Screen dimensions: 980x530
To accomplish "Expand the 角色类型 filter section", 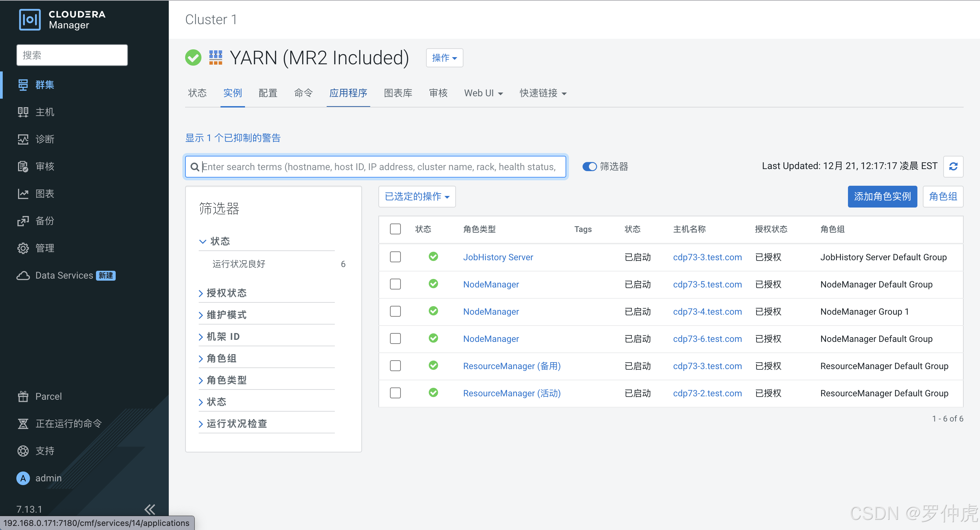I will pyautogui.click(x=226, y=380).
